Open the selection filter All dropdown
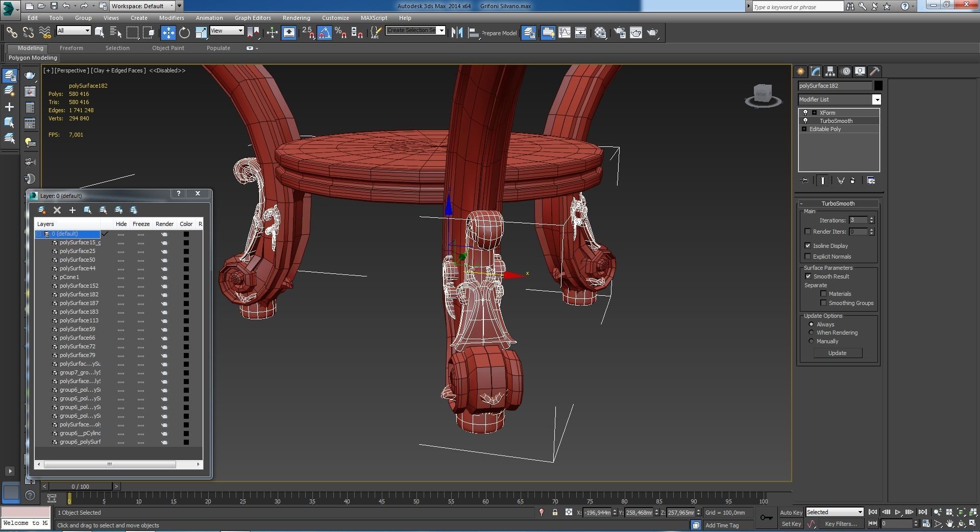980x532 pixels. pos(73,31)
